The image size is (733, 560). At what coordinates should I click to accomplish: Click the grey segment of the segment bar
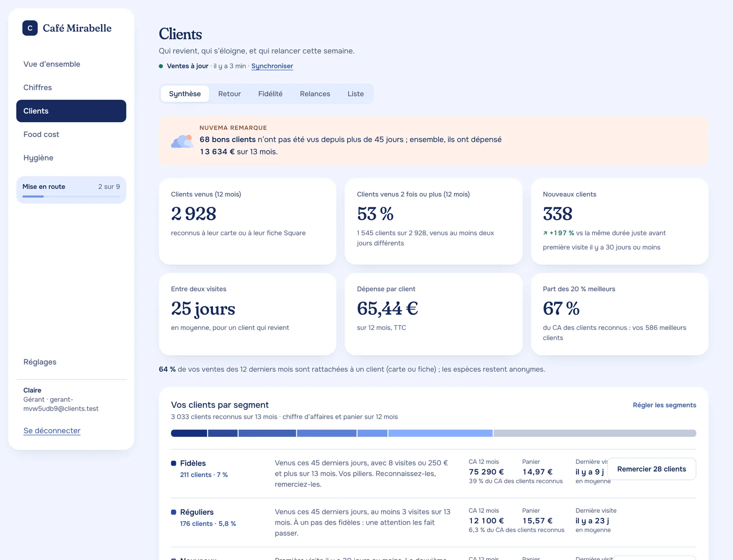tap(595, 434)
